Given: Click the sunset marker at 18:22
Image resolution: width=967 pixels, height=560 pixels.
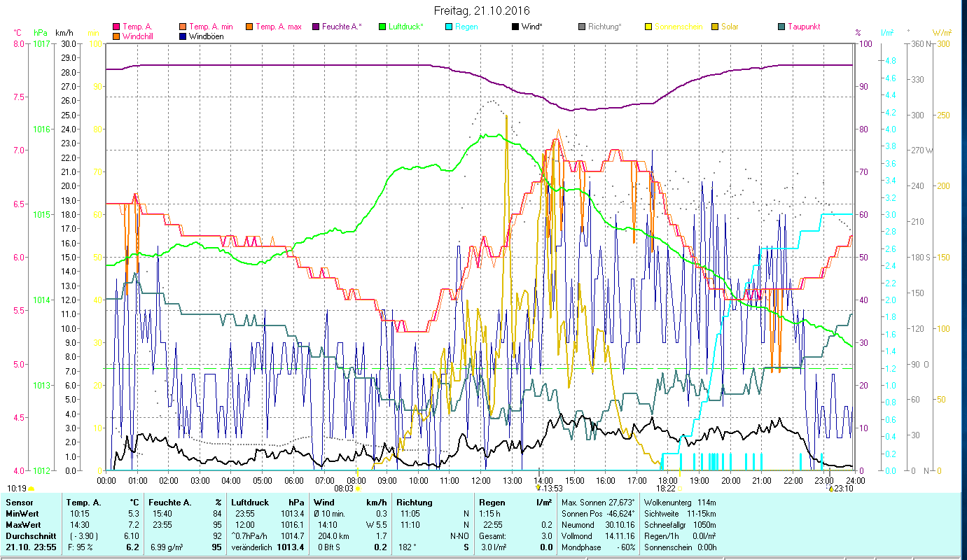Looking at the screenshot, I should click(x=679, y=489).
